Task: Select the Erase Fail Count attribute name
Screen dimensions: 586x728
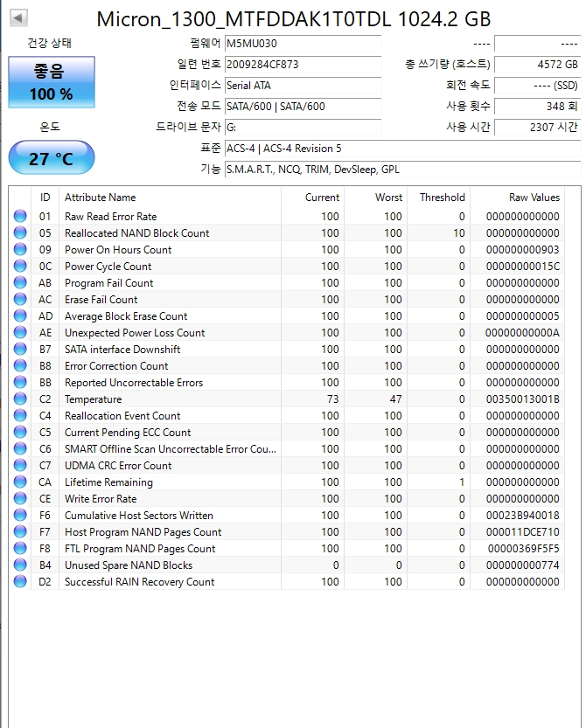Action: tap(101, 300)
